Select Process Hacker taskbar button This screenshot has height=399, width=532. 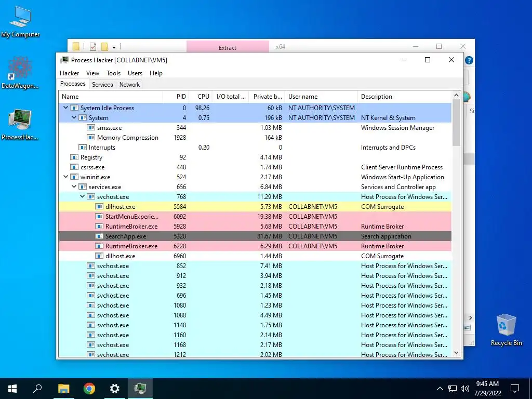click(x=140, y=389)
